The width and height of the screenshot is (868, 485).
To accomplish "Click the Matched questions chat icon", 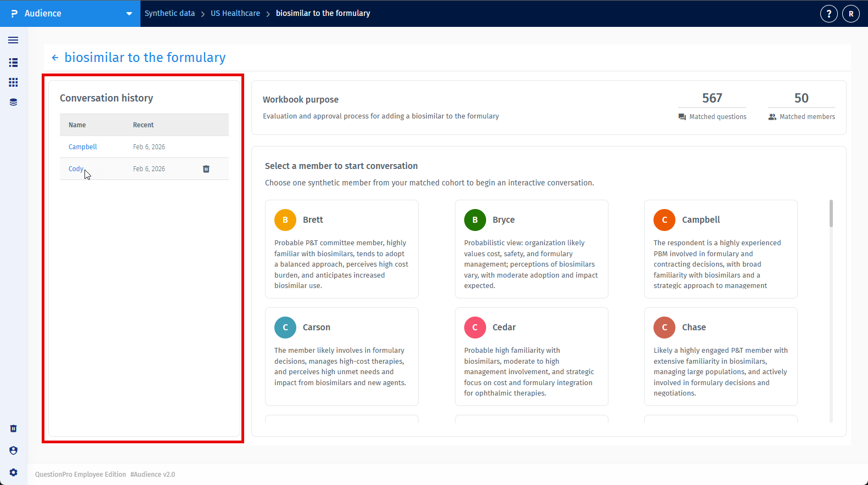I will [x=682, y=117].
